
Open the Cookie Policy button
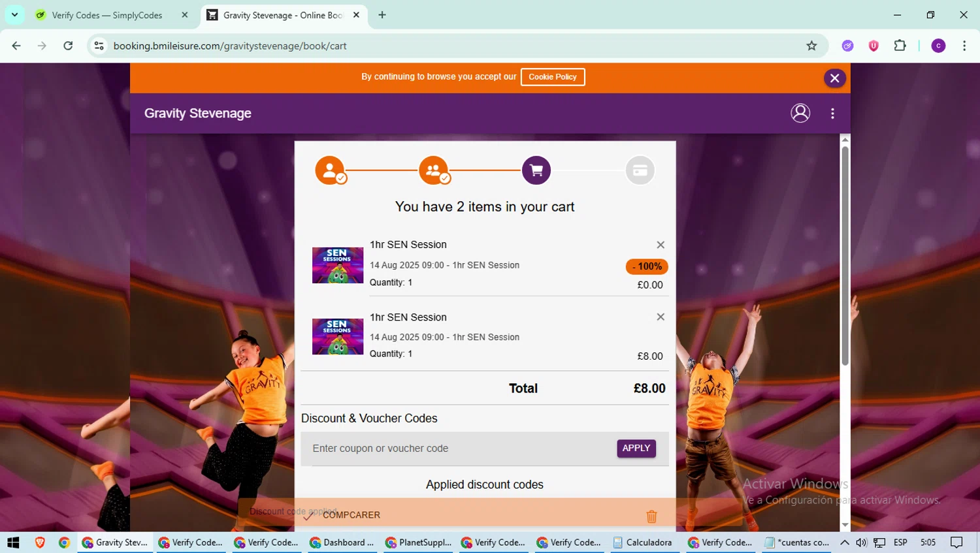point(553,77)
